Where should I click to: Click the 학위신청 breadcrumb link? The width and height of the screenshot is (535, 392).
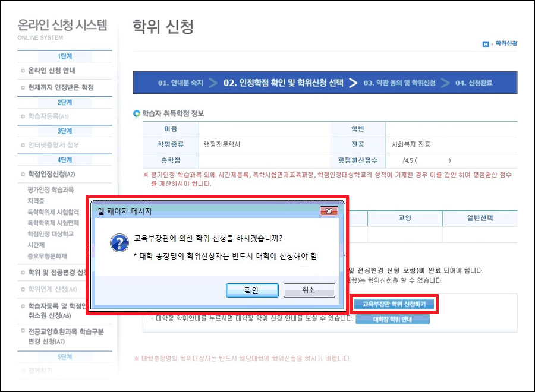506,44
